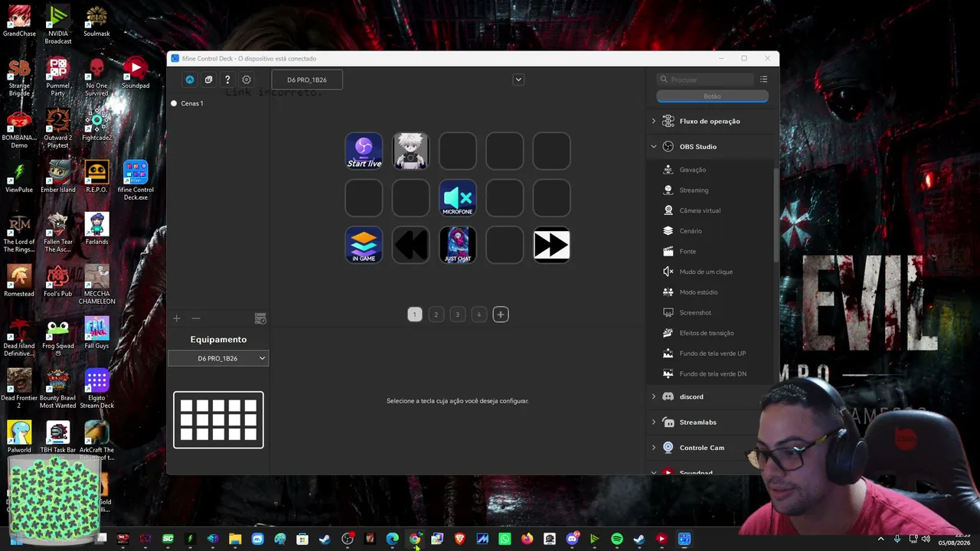The height and width of the screenshot is (551, 980).
Task: Click the blue up-arrow toolbar icon
Action: click(x=190, y=80)
